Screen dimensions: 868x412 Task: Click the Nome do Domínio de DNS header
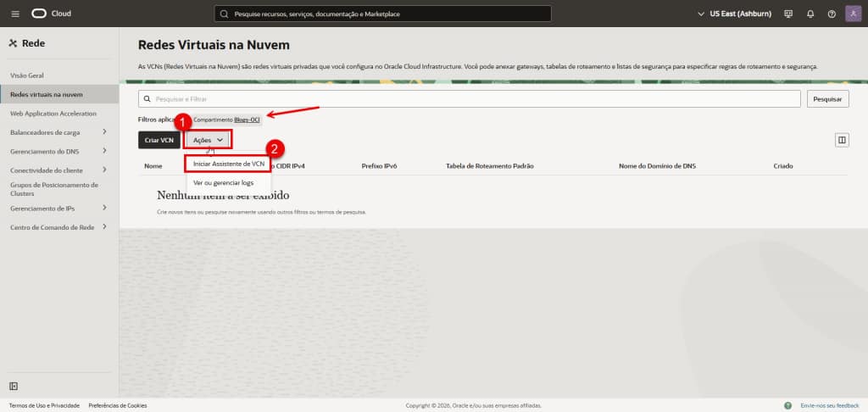pos(657,166)
